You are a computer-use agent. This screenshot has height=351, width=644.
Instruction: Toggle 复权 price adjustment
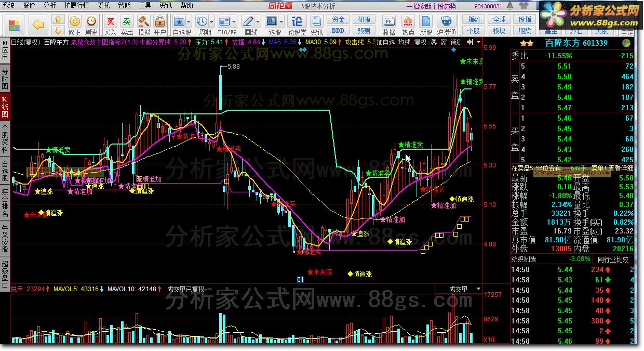pyautogui.click(x=420, y=43)
